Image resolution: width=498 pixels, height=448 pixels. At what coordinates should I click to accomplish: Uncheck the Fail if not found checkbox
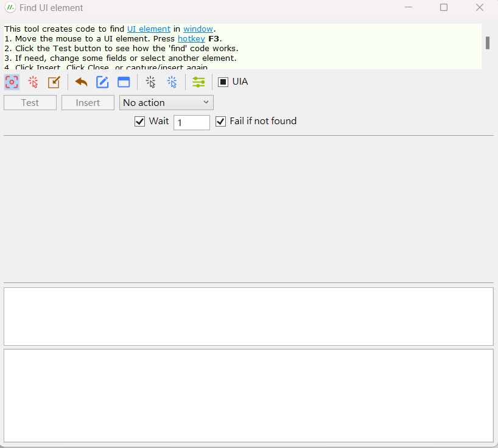click(x=221, y=121)
